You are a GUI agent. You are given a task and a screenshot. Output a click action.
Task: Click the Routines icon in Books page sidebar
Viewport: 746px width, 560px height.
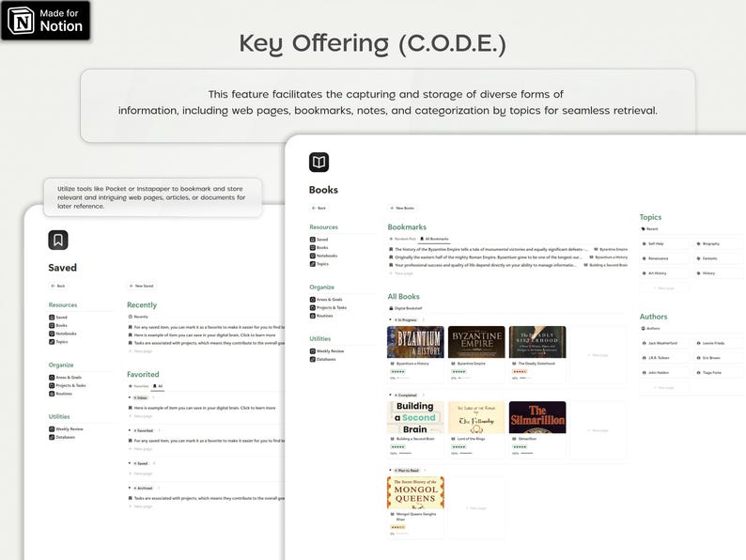coord(313,316)
